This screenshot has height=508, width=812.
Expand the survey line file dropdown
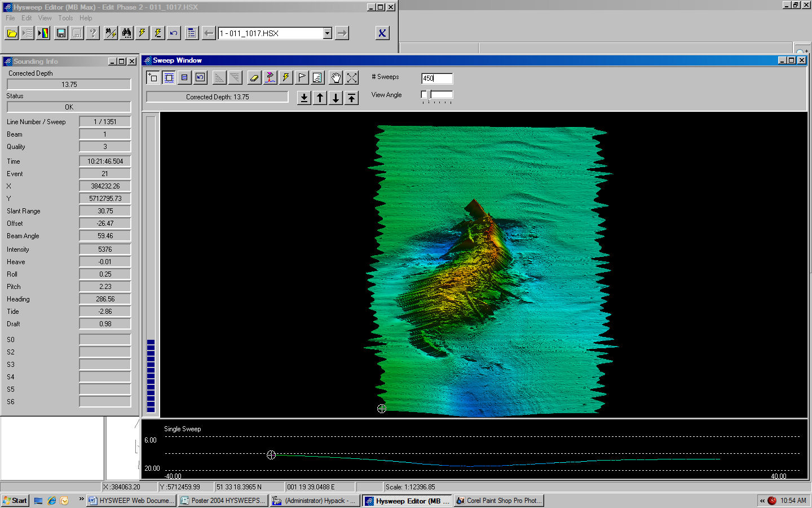[x=327, y=33]
